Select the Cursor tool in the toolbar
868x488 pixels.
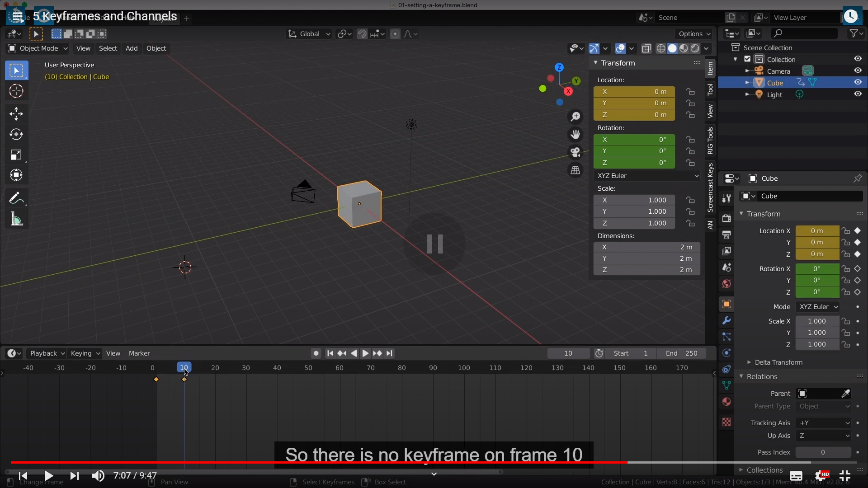(x=16, y=91)
